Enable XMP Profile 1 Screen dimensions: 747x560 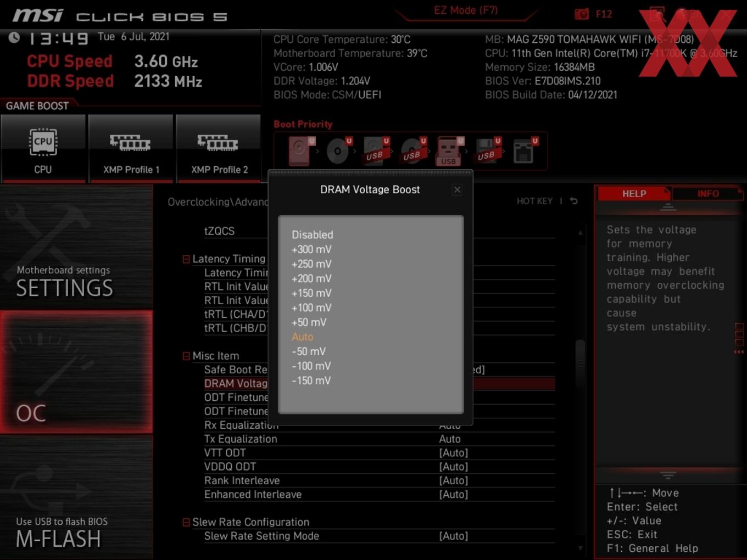tap(131, 148)
